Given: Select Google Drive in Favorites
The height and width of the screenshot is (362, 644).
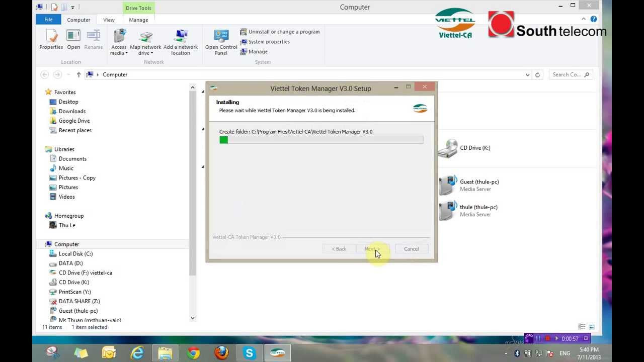Looking at the screenshot, I should point(74,121).
